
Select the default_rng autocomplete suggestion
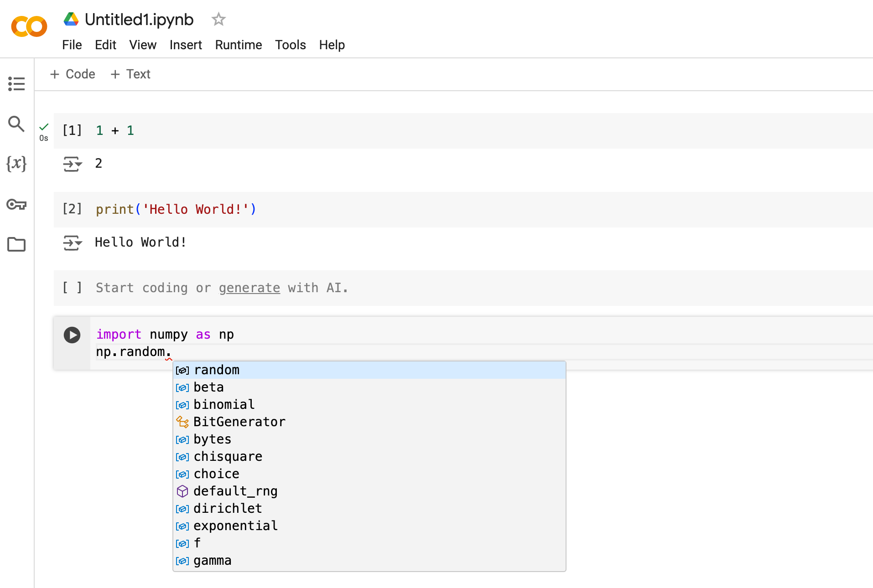click(x=369, y=491)
